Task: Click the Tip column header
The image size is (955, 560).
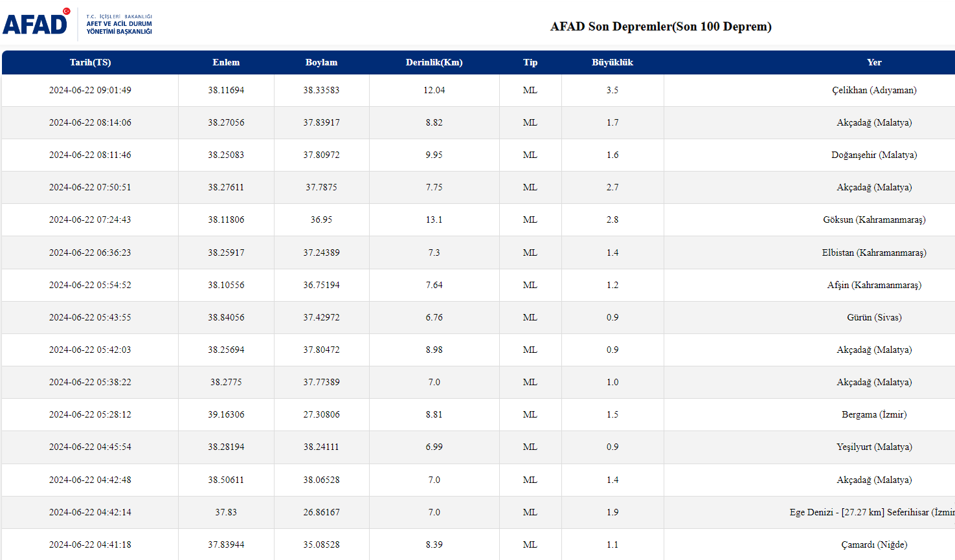Action: (x=530, y=62)
